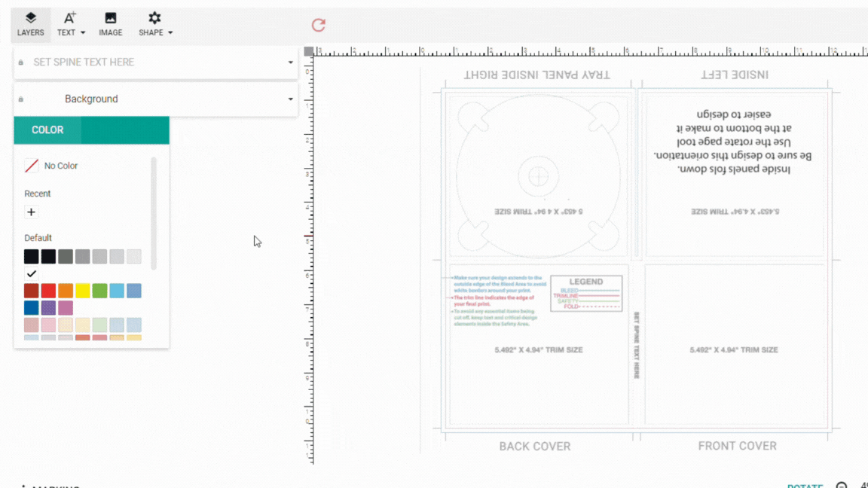Open the Layers panel
The image size is (868, 488).
pos(31,24)
